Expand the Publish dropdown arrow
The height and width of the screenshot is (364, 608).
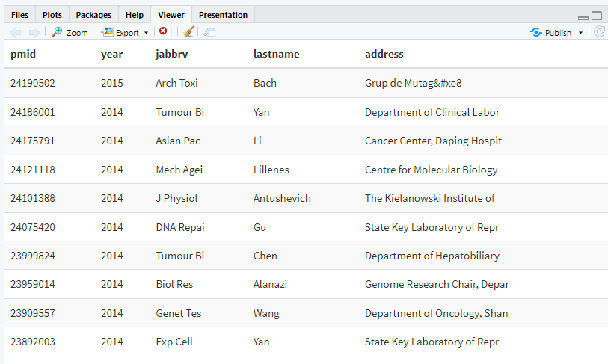click(x=581, y=33)
